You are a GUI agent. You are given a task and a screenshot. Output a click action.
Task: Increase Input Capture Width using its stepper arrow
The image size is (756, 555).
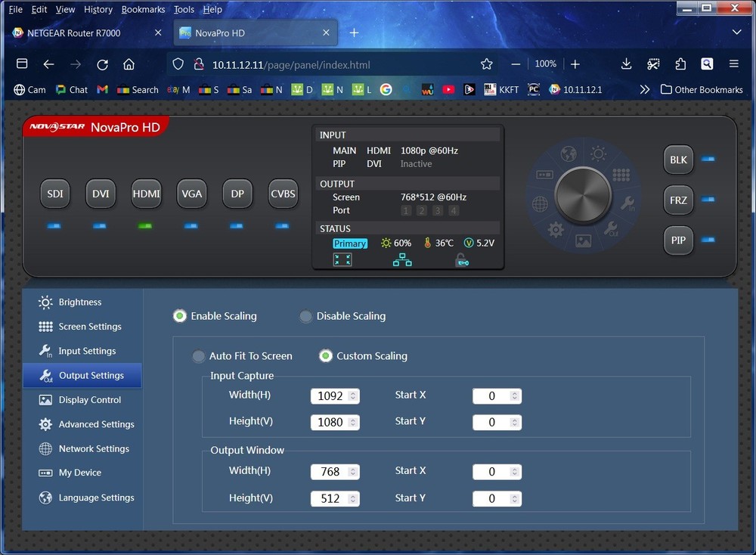355,392
